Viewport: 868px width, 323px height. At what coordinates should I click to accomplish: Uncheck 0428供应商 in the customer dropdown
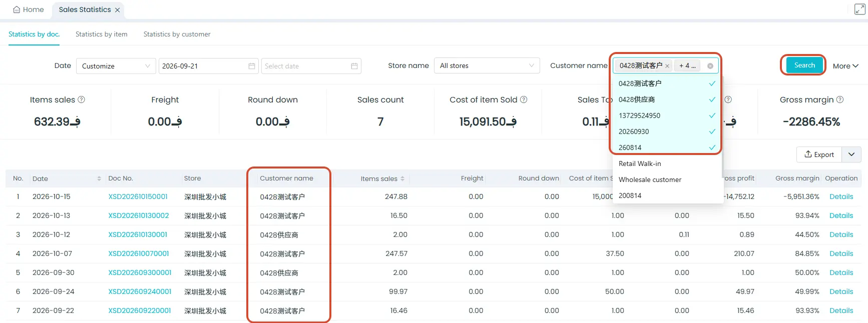tap(667, 99)
